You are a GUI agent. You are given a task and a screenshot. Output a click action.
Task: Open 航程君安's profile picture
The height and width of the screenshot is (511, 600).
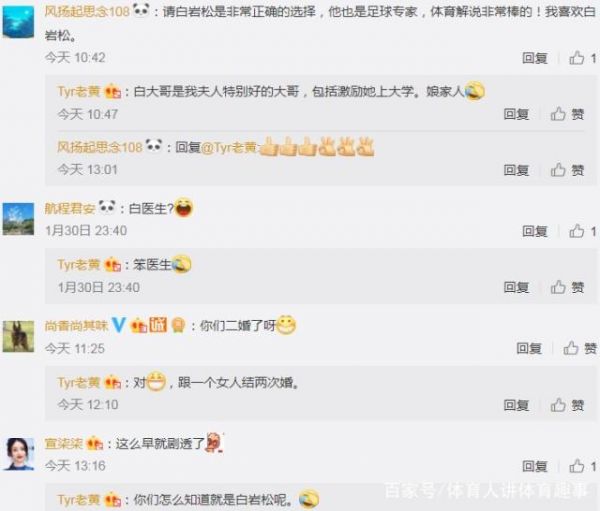[x=18, y=219]
